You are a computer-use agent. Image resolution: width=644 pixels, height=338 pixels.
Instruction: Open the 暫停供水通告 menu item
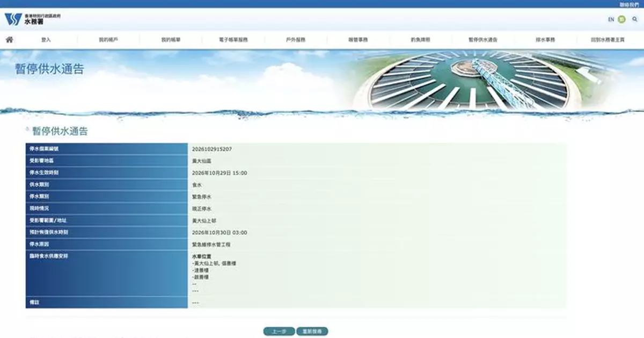[483, 40]
